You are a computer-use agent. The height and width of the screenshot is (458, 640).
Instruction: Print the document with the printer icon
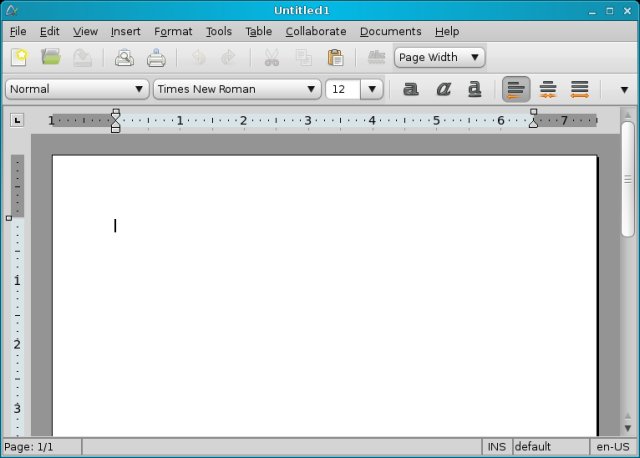tap(156, 57)
